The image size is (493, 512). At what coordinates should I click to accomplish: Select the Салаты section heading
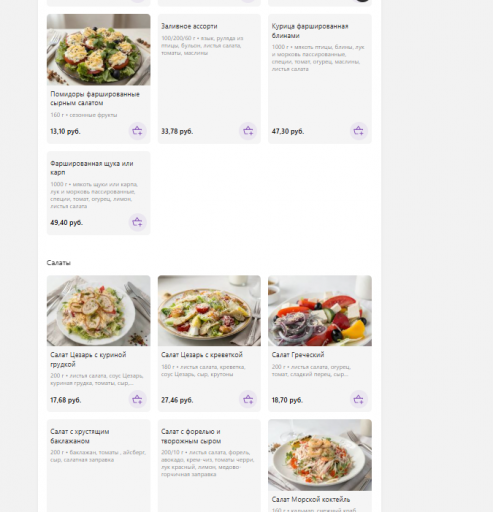59,263
